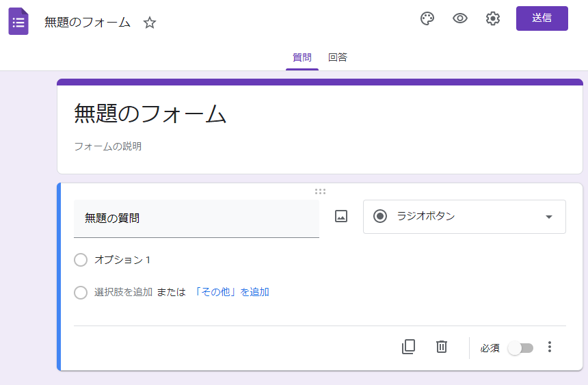This screenshot has height=385, width=588.
Task: Open the ラジオボタン question type dropdown
Action: (x=464, y=217)
